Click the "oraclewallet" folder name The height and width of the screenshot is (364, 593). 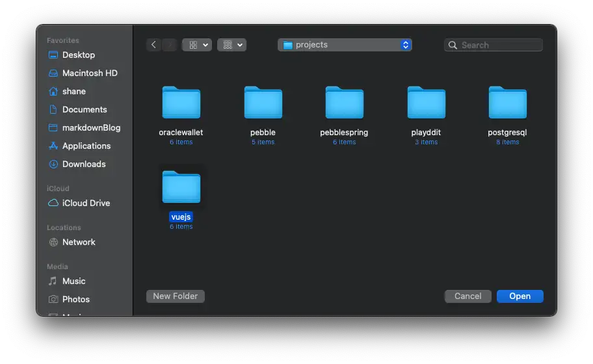click(181, 133)
